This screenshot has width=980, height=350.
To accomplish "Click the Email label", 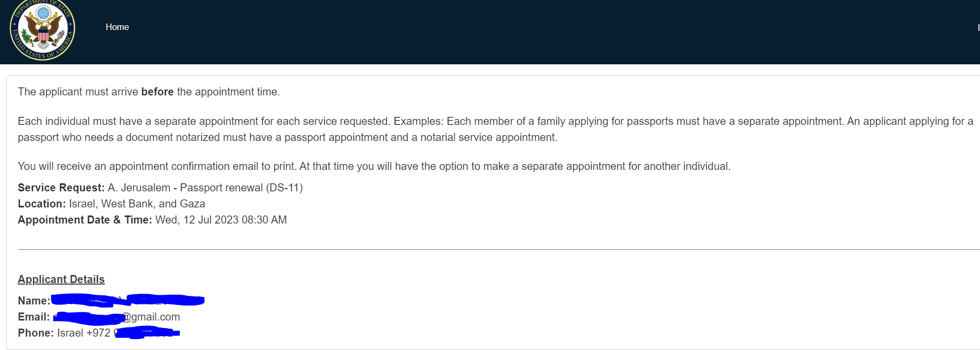I will pyautogui.click(x=33, y=317).
